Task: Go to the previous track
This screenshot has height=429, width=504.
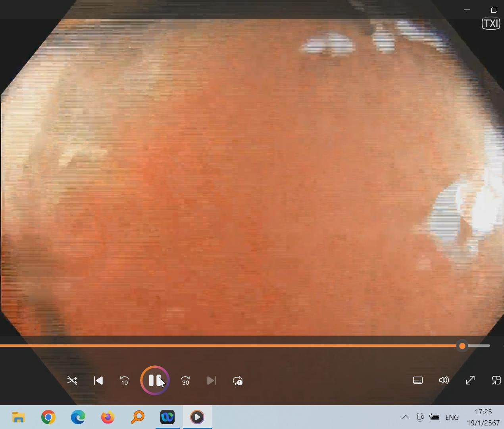Action: (x=98, y=381)
